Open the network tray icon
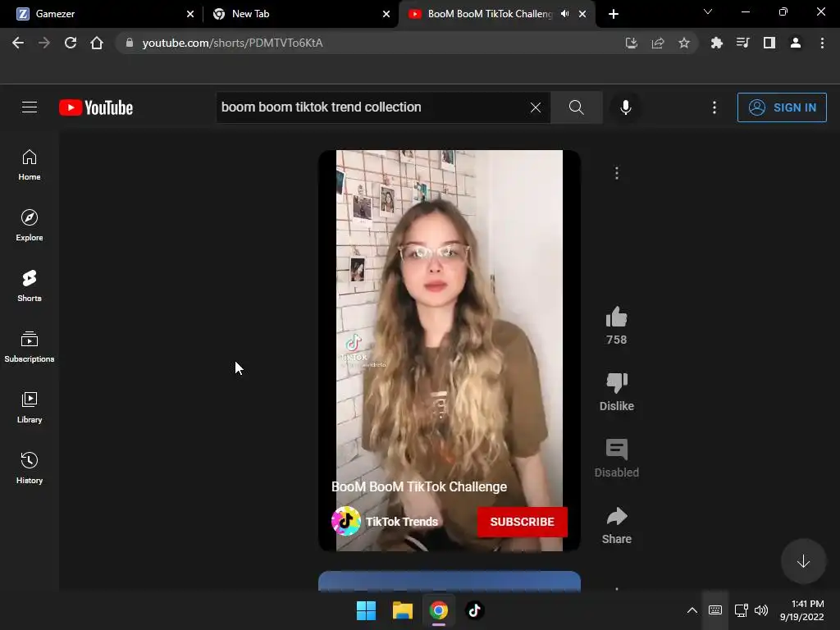The width and height of the screenshot is (840, 630). coord(742,610)
